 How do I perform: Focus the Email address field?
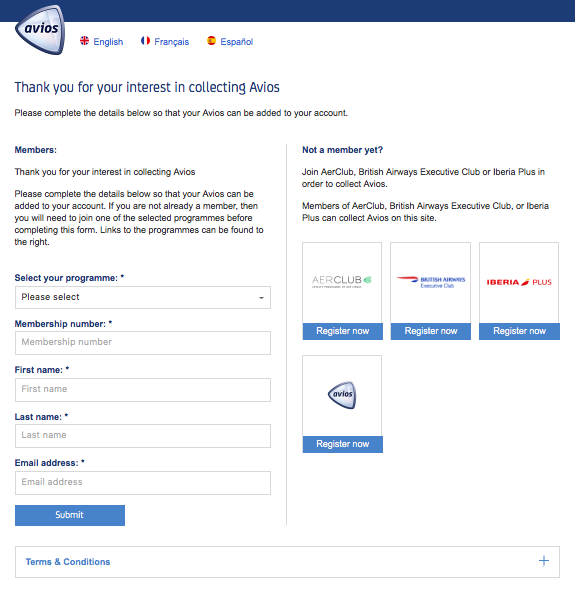pos(143,483)
